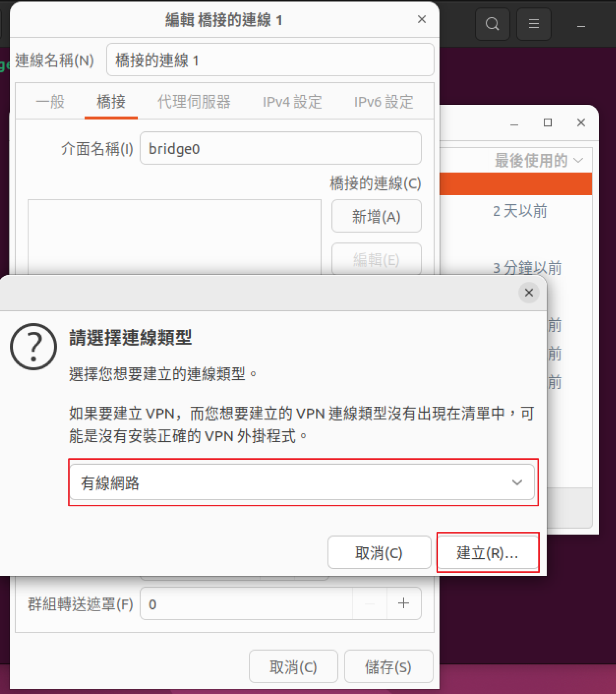This screenshot has width=616, height=694.
Task: Maximize the network connections window
Action: point(548,123)
